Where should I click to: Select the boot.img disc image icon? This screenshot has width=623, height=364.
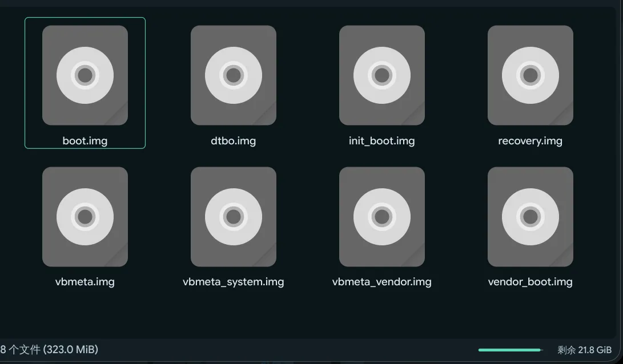click(x=85, y=75)
